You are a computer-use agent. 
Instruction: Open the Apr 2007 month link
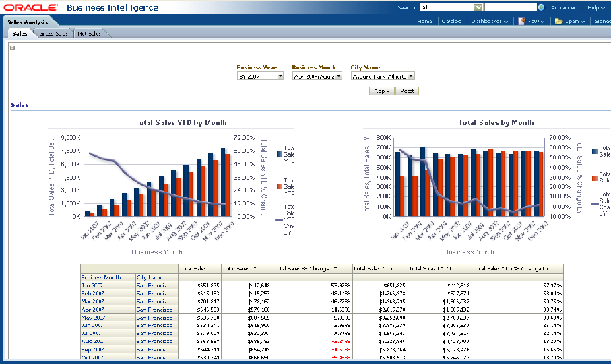[x=92, y=310]
